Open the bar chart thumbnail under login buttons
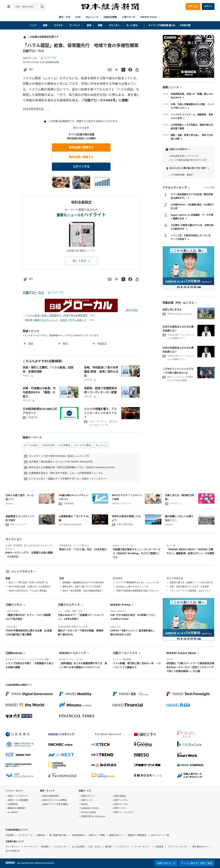 (102, 182)
